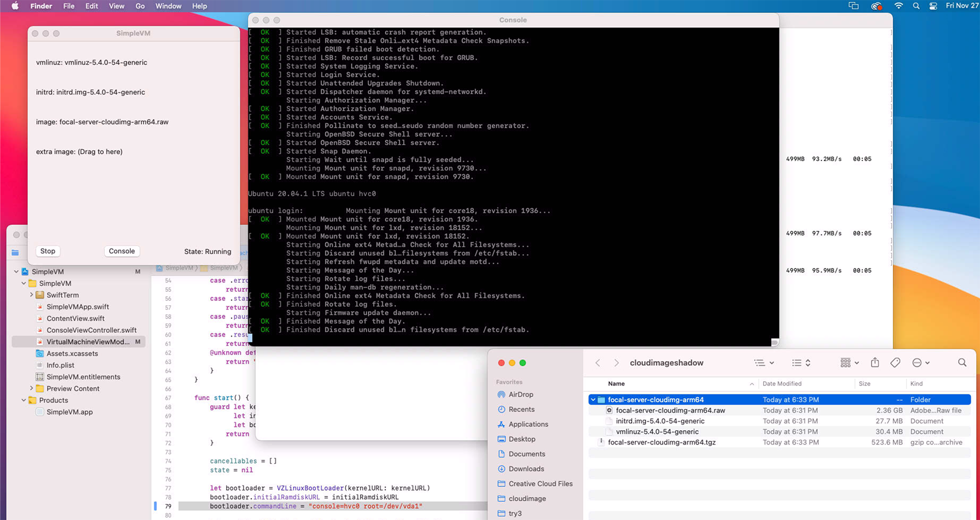The image size is (980, 520).
Task: Collapse the SimpleVM group folder
Action: point(24,283)
